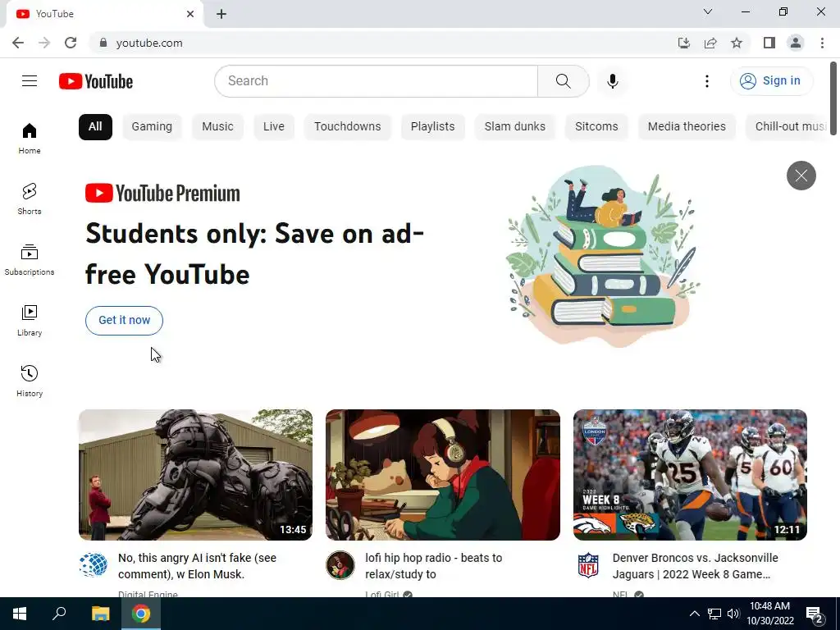The height and width of the screenshot is (630, 840).
Task: Start voice search with the microphone
Action: [612, 81]
